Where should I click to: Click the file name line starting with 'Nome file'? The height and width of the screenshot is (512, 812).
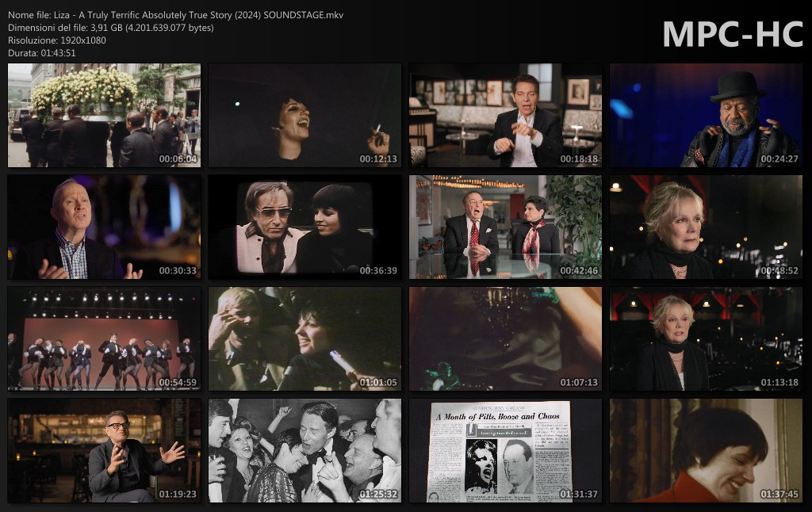pos(175,15)
